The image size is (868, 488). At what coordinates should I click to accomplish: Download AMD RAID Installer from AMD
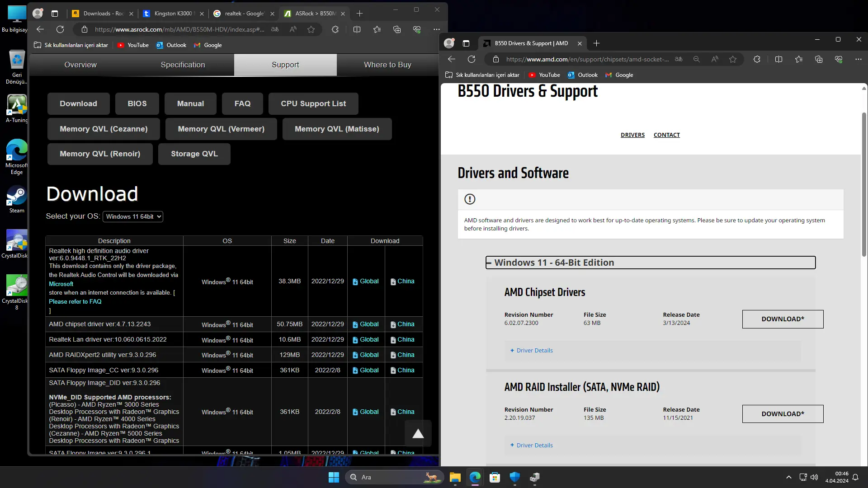(783, 414)
